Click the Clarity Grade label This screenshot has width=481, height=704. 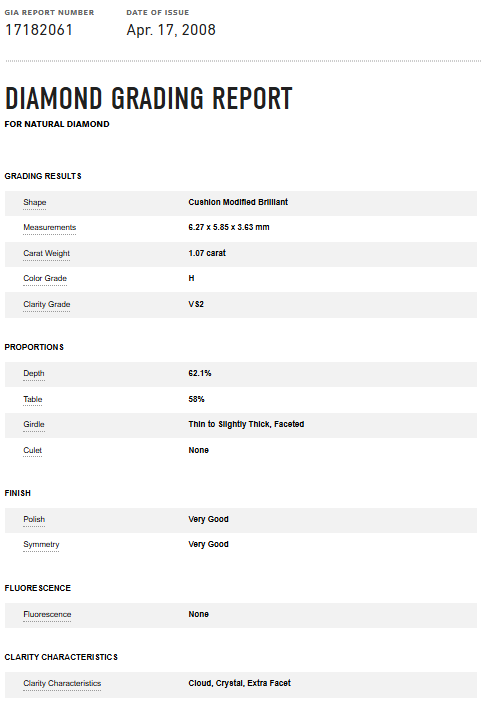click(x=47, y=304)
